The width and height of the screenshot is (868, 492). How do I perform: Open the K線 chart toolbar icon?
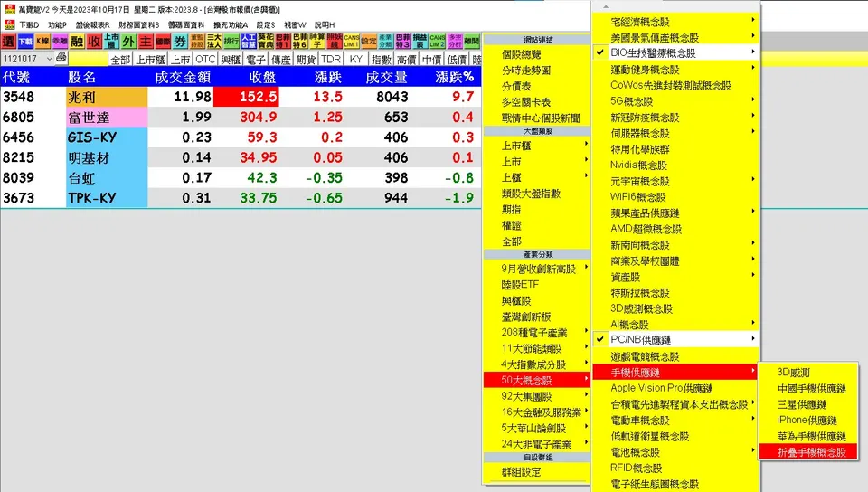point(42,42)
